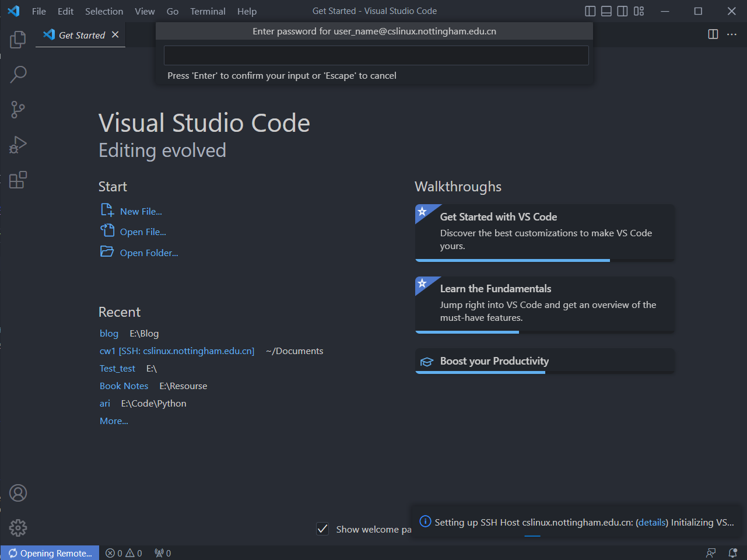
Task: Open the Selection menu
Action: point(104,11)
